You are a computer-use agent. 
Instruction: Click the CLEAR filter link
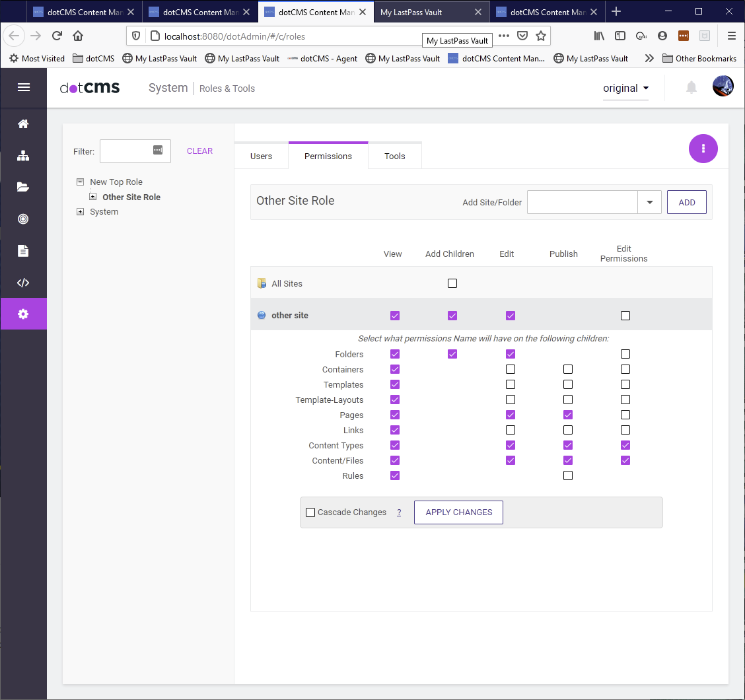coord(199,151)
